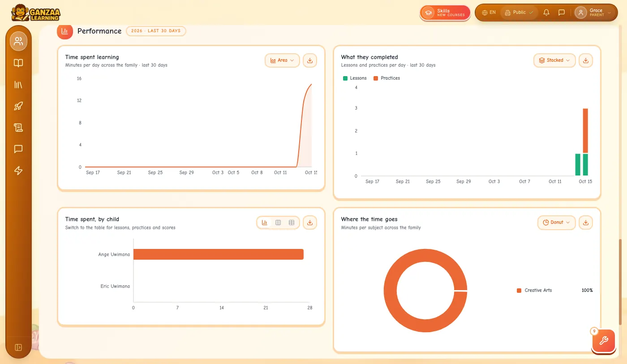Open the chat bubble sidebar icon
The width and height of the screenshot is (627, 364).
tap(18, 149)
